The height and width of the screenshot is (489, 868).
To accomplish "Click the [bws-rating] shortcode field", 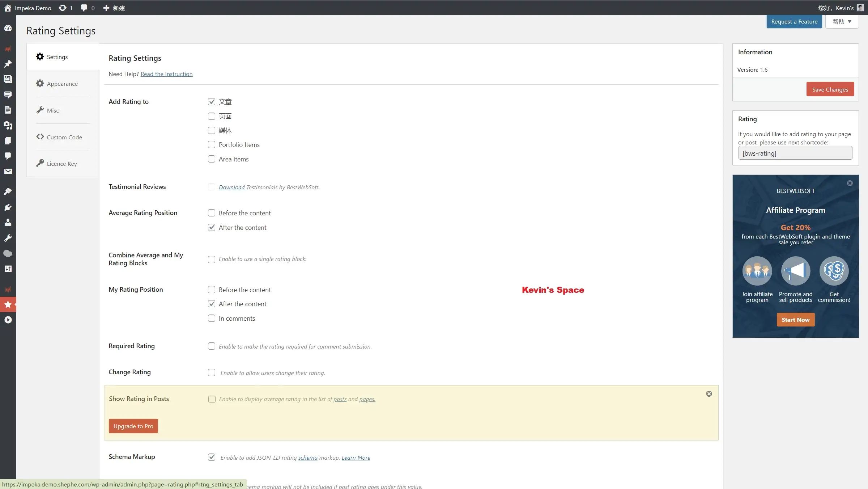I will coord(795,153).
